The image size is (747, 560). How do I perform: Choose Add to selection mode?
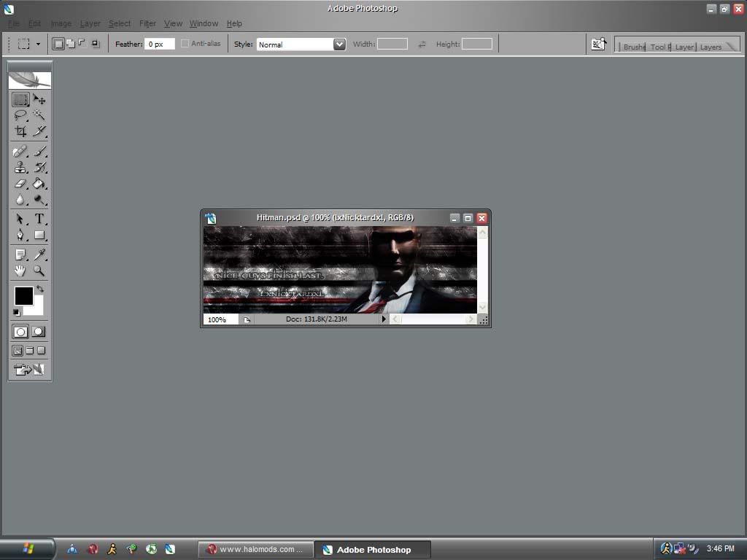tap(71, 44)
